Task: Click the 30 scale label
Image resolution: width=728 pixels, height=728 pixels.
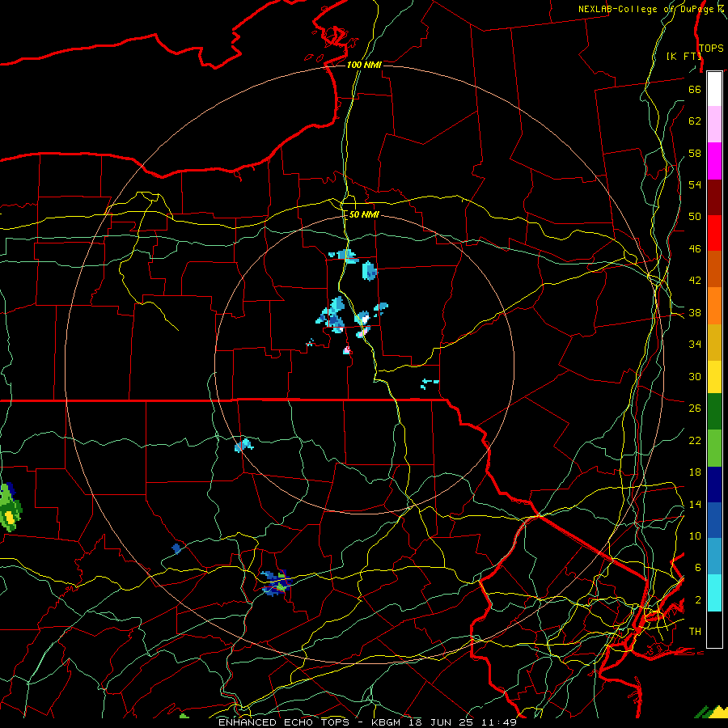Action: (x=695, y=376)
